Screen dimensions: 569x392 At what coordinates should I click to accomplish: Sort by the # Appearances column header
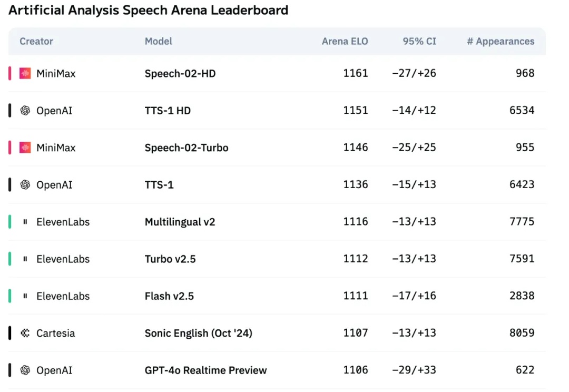coord(501,42)
